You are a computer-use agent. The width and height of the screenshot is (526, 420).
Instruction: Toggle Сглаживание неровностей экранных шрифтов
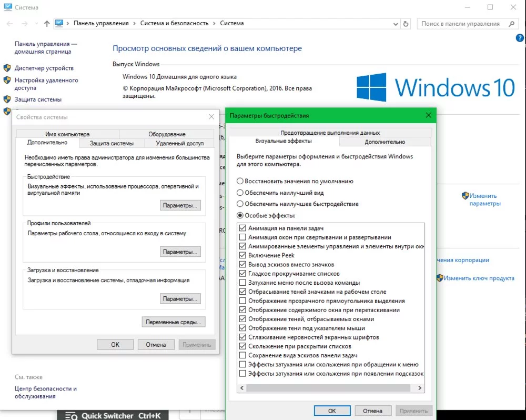tap(242, 337)
